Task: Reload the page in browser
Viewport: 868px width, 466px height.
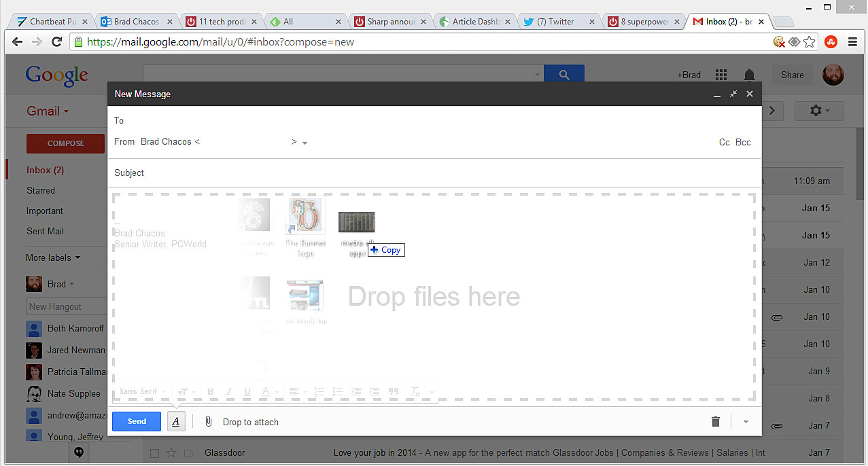Action: [x=57, y=42]
